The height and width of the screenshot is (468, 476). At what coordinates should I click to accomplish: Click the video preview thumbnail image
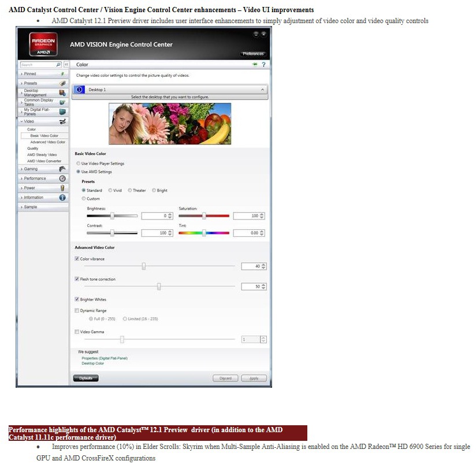(x=170, y=124)
